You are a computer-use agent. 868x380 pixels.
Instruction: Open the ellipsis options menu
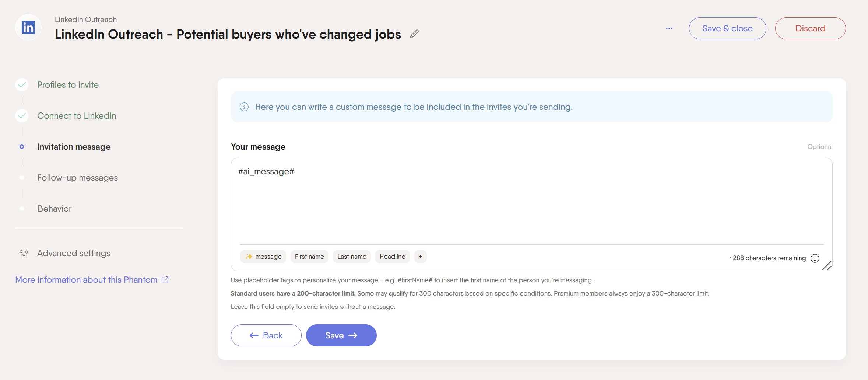pos(669,28)
